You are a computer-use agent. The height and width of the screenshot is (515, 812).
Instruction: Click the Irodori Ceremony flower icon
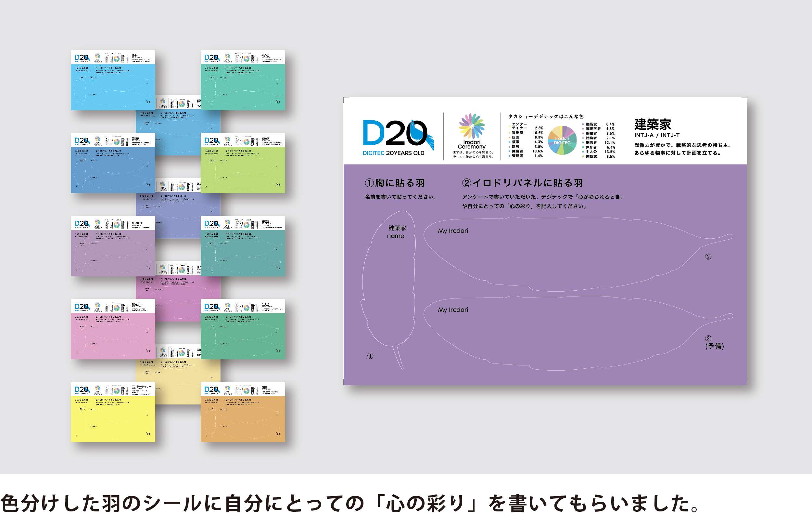pos(471,126)
